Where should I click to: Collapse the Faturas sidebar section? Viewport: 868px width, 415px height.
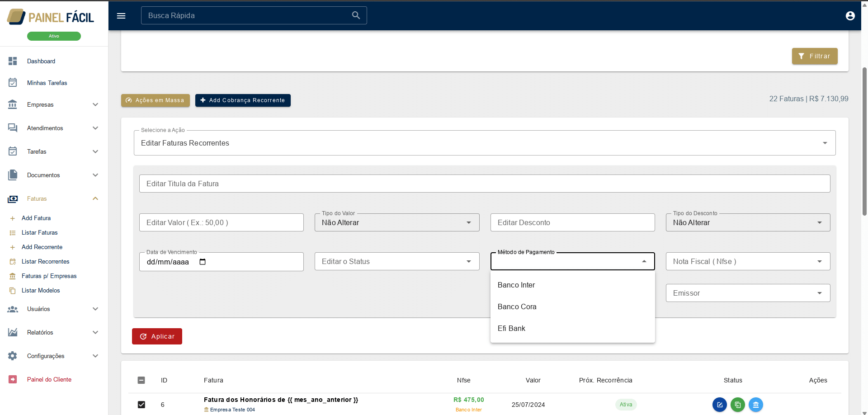pos(95,198)
